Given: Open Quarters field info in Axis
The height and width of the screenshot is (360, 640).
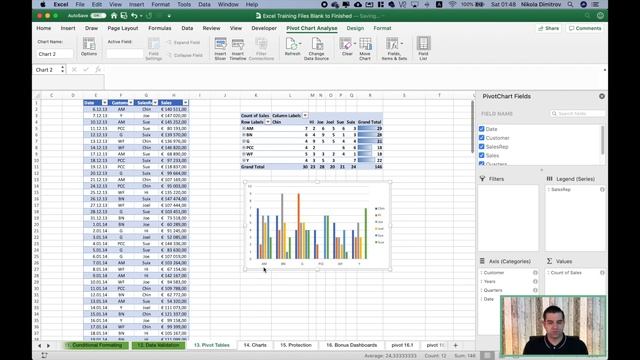Looking at the screenshot, I should pos(535,290).
